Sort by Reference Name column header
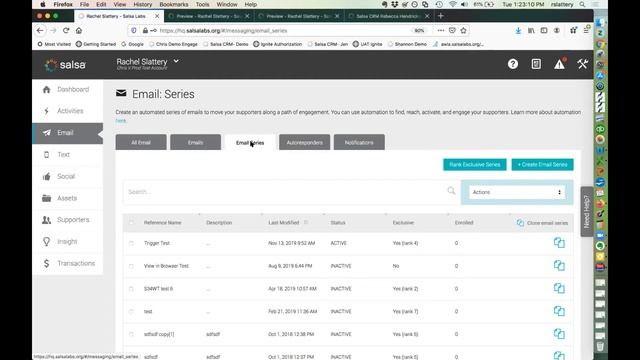This screenshot has height=360, width=640. click(x=162, y=222)
